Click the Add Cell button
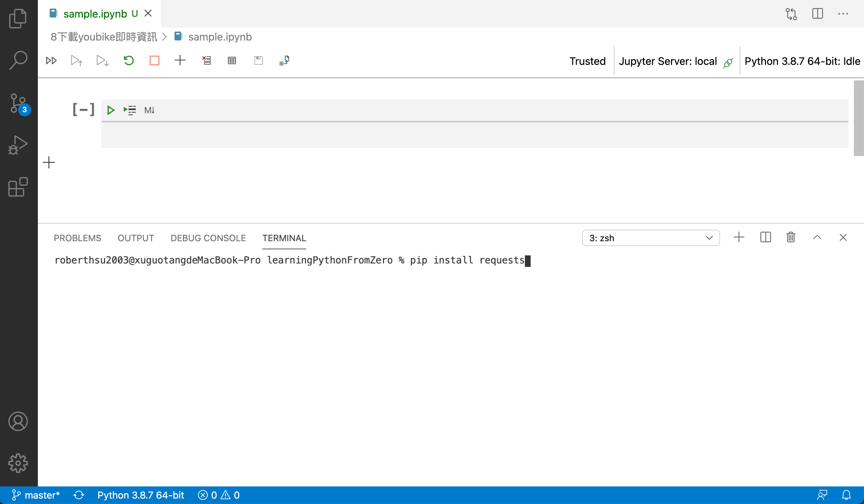 point(179,60)
